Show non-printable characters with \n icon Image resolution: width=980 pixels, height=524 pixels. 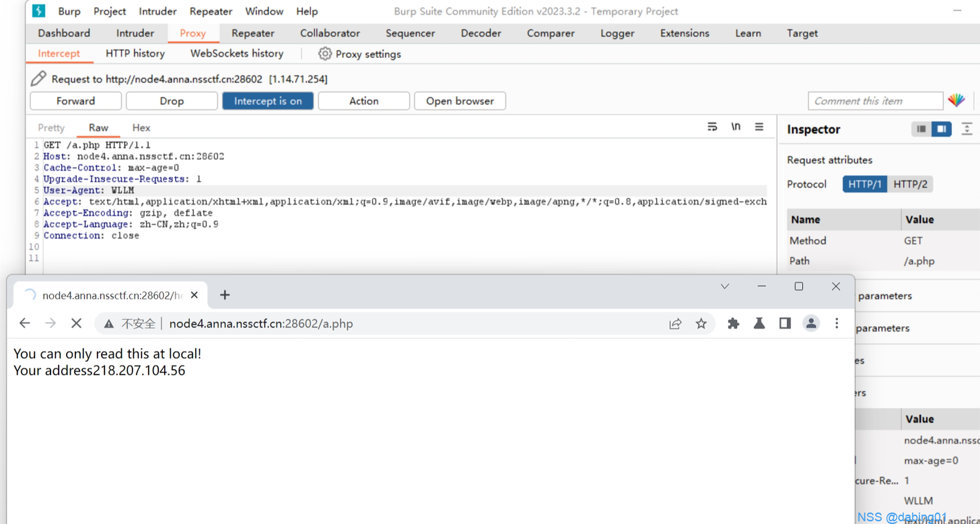click(x=736, y=127)
